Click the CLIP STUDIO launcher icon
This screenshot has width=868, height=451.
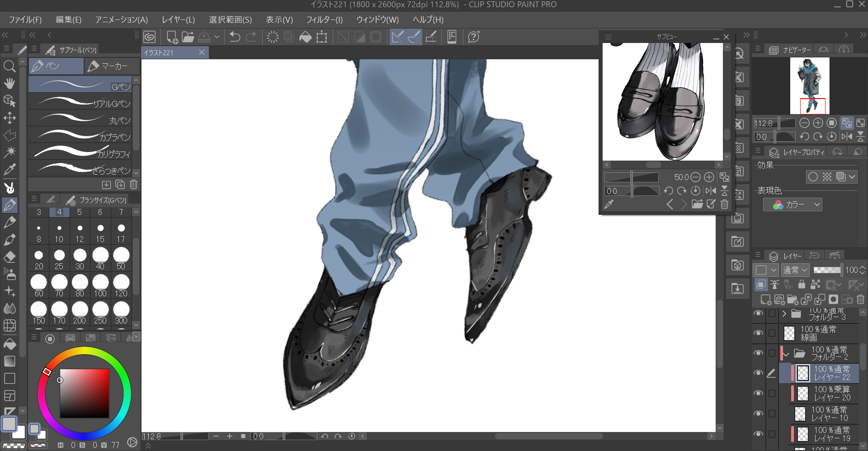click(149, 37)
